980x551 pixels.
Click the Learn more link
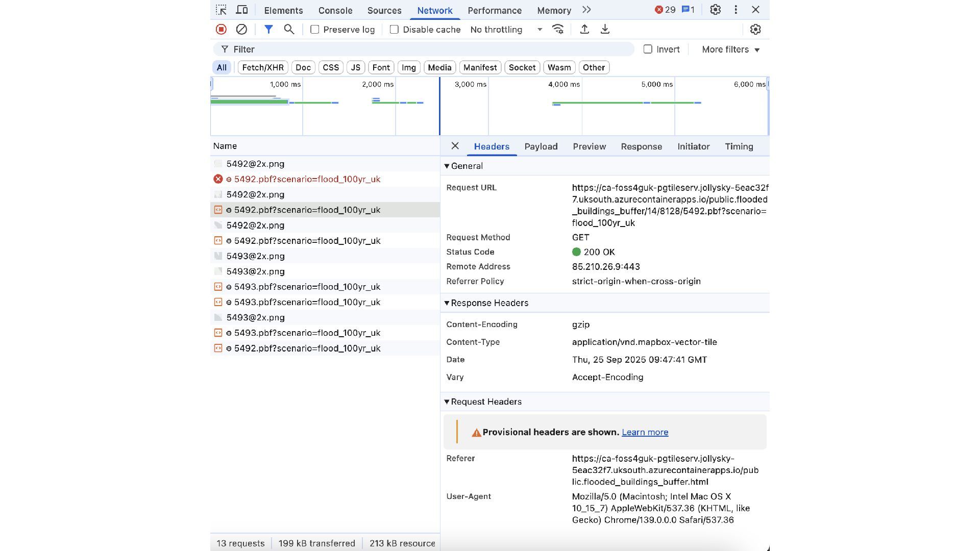click(645, 432)
